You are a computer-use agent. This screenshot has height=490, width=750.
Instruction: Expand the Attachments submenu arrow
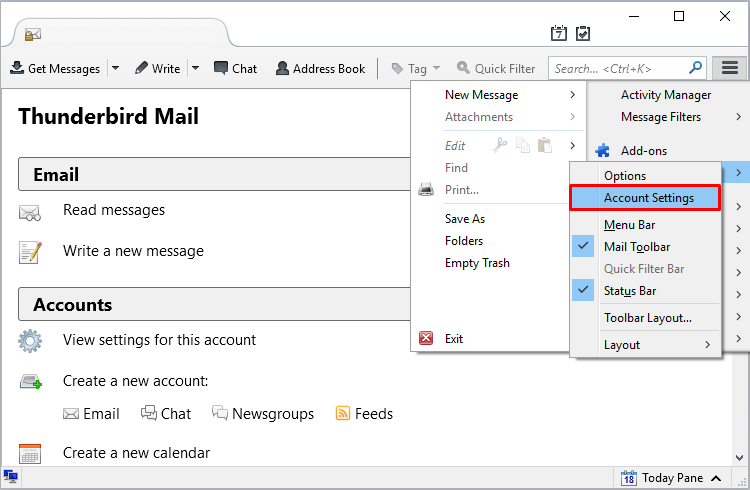click(573, 117)
